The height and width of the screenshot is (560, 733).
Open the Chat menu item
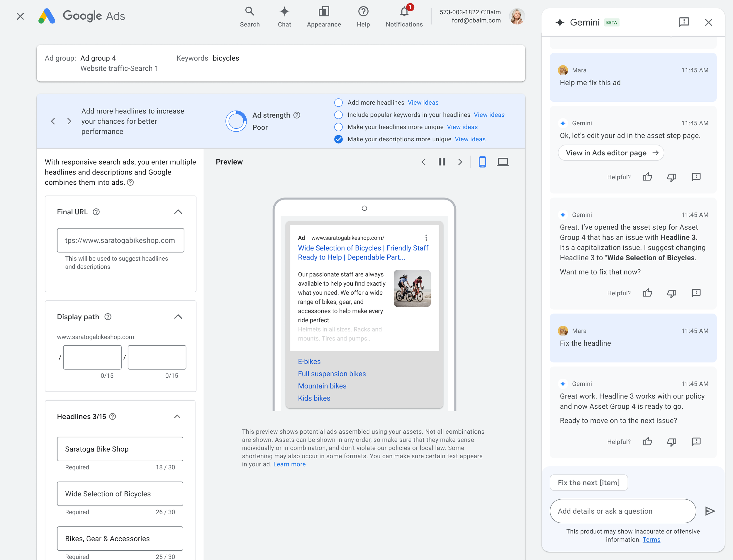[284, 16]
